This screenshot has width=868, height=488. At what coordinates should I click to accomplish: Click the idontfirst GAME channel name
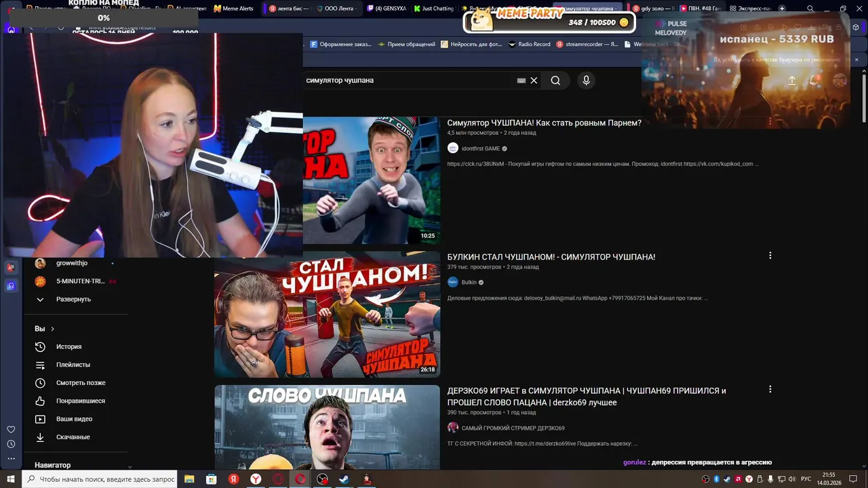(480, 148)
